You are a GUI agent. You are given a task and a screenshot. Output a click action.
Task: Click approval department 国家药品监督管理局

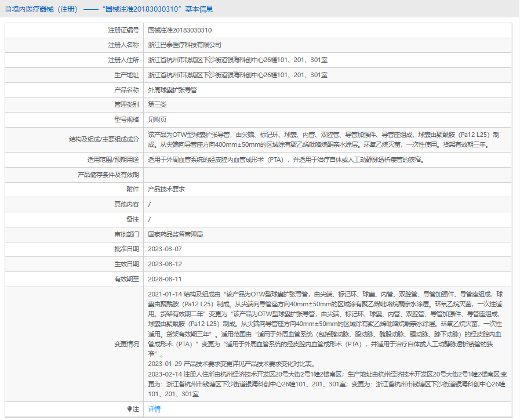176,234
